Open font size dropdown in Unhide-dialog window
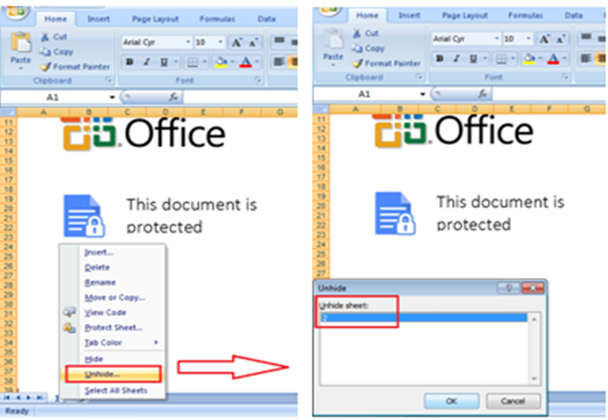The width and height of the screenshot is (608, 420). [x=528, y=39]
